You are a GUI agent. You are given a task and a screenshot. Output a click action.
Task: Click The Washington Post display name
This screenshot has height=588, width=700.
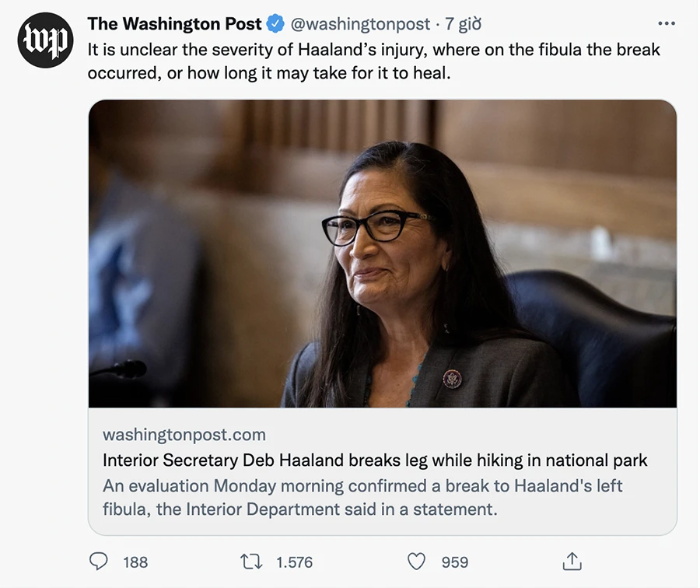coord(174,23)
